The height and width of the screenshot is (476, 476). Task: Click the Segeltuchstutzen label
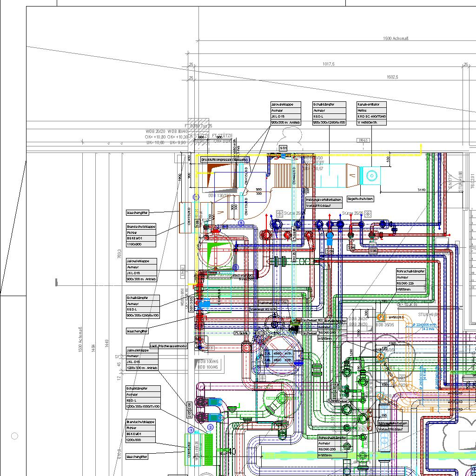[x=360, y=199]
